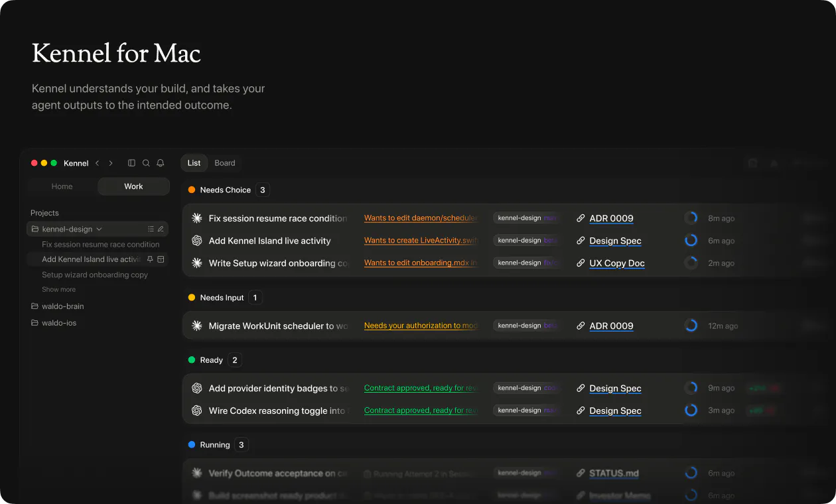Click 'Add provider identity badges' task title
The height and width of the screenshot is (504, 836).
279,389
